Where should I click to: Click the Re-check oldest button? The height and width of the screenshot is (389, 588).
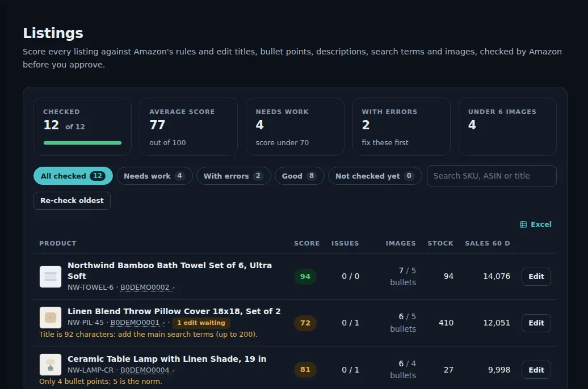point(72,201)
